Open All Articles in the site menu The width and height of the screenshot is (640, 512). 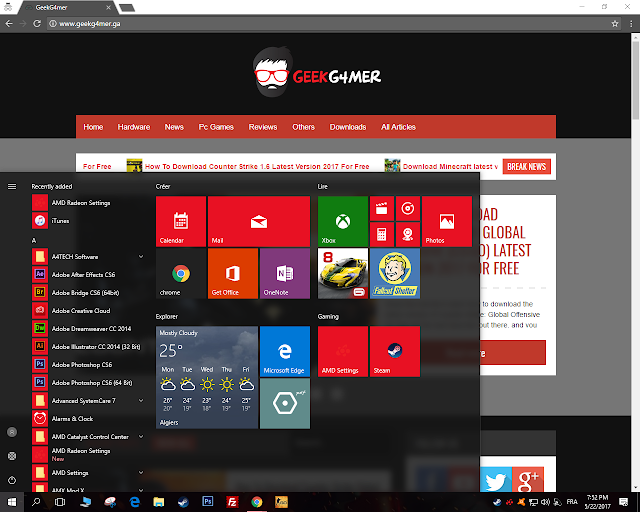pyautogui.click(x=398, y=127)
